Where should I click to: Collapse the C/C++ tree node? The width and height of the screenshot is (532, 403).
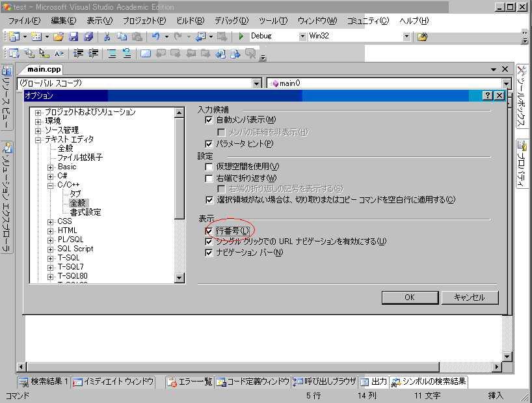(51, 185)
